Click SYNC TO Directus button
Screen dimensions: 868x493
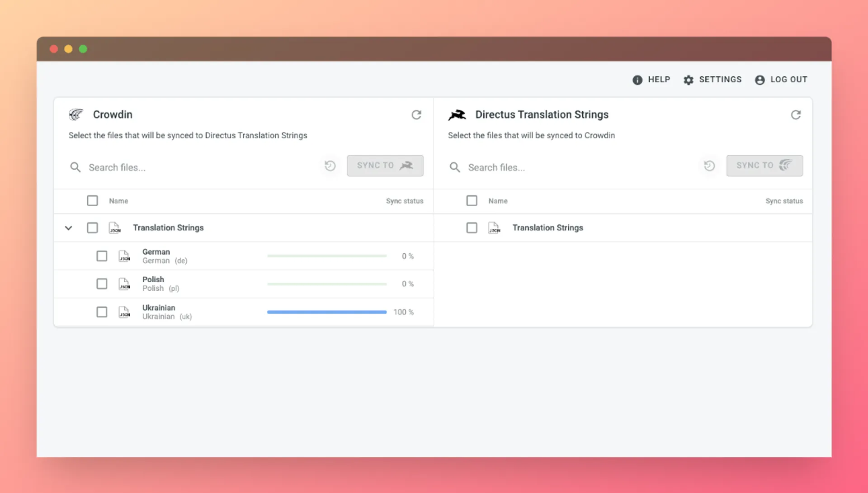click(x=385, y=166)
